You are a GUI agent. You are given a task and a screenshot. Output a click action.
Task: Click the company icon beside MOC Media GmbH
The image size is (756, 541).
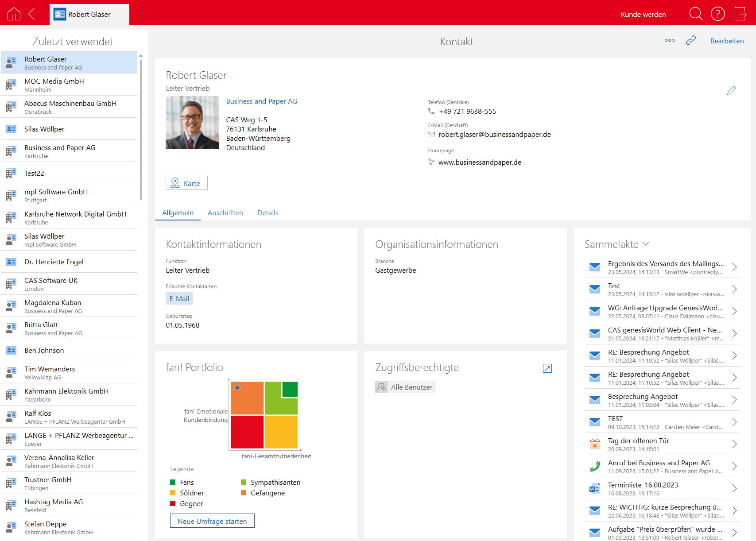(x=11, y=85)
